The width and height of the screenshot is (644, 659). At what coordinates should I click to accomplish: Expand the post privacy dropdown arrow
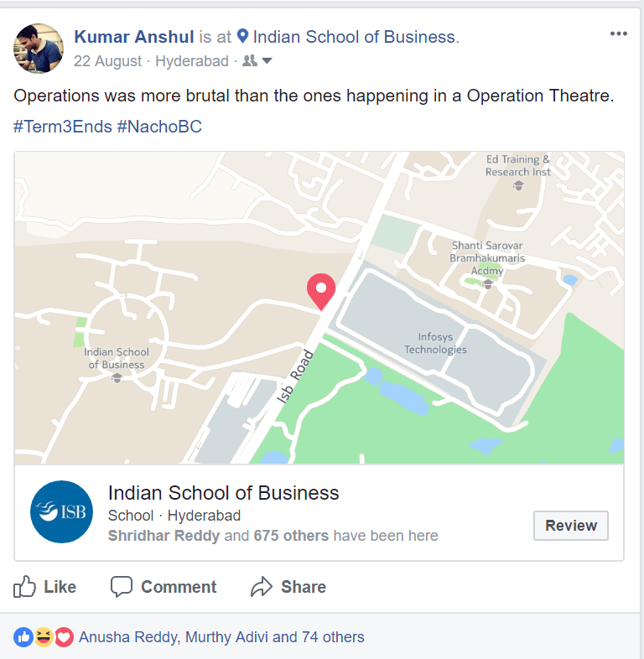267,61
